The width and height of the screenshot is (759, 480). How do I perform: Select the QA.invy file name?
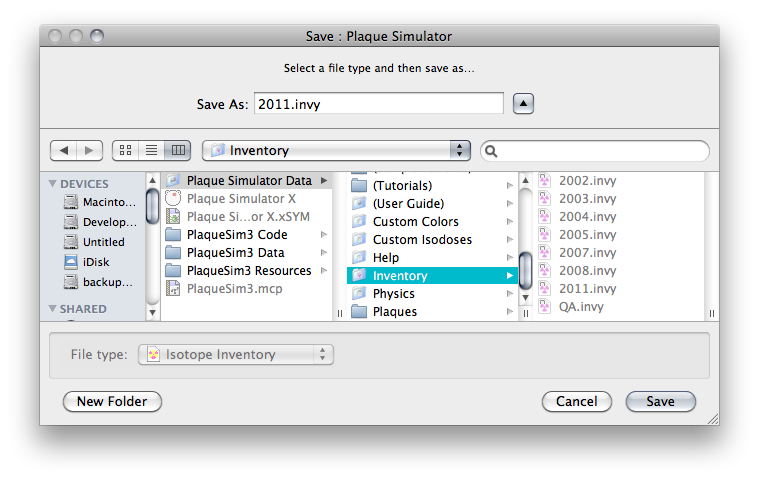[x=581, y=307]
